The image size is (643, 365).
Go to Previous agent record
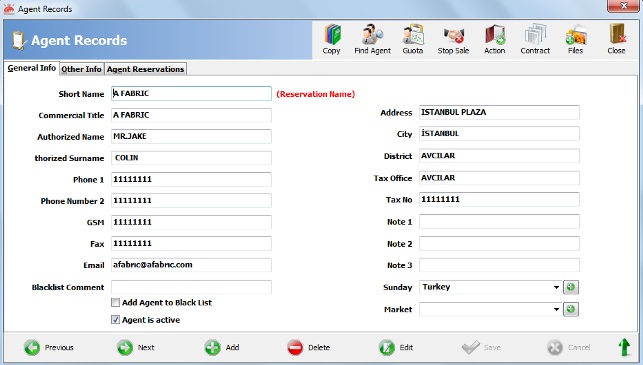[49, 348]
